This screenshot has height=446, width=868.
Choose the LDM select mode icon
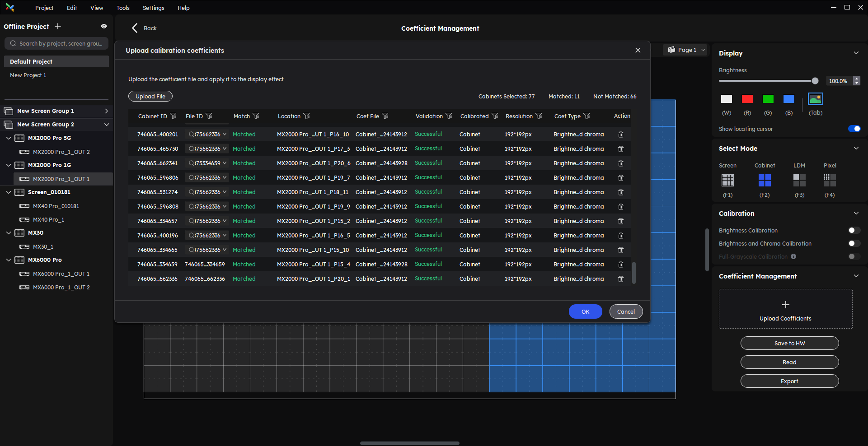(x=799, y=181)
